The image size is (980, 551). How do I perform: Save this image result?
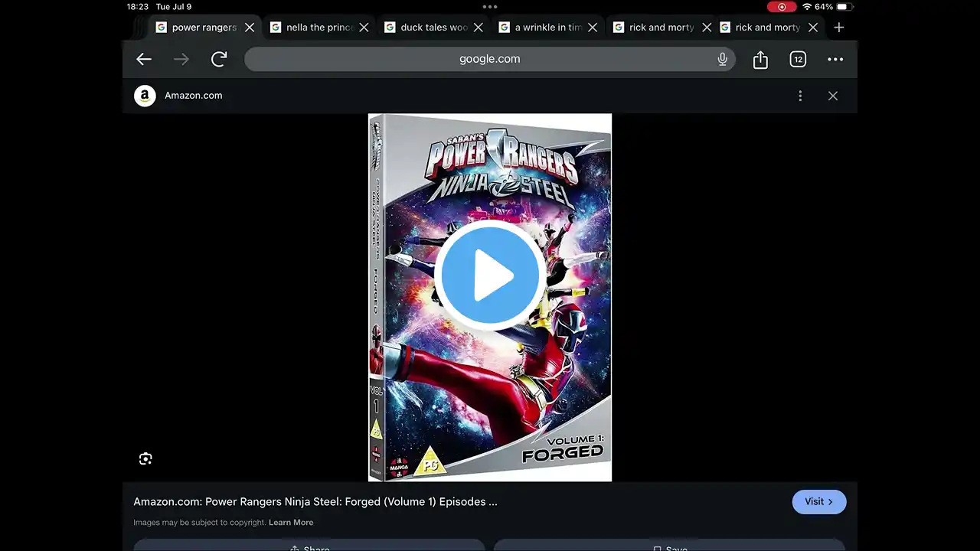tap(670, 546)
